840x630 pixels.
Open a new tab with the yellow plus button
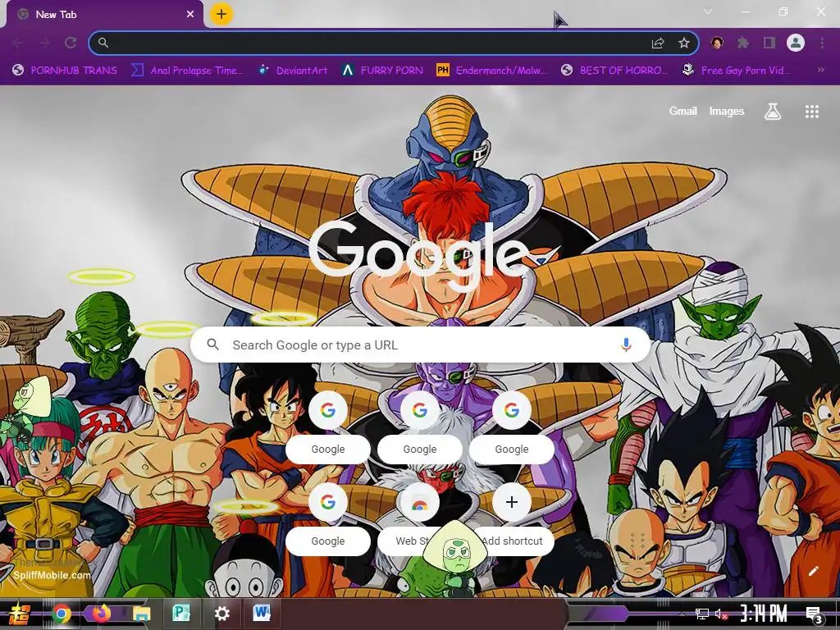click(221, 14)
